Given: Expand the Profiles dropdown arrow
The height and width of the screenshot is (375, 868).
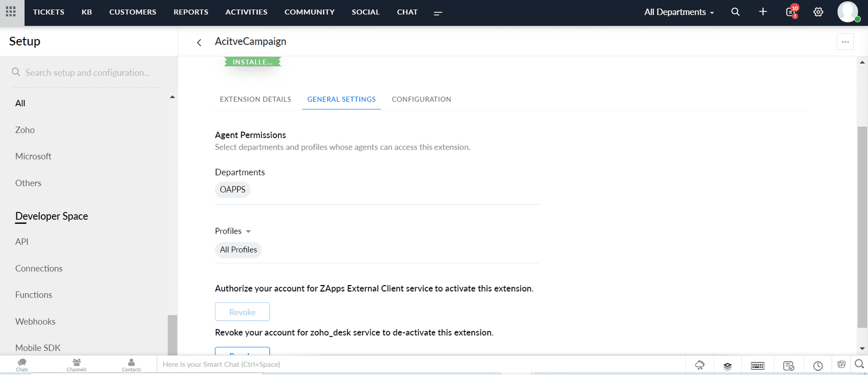Looking at the screenshot, I should [248, 231].
